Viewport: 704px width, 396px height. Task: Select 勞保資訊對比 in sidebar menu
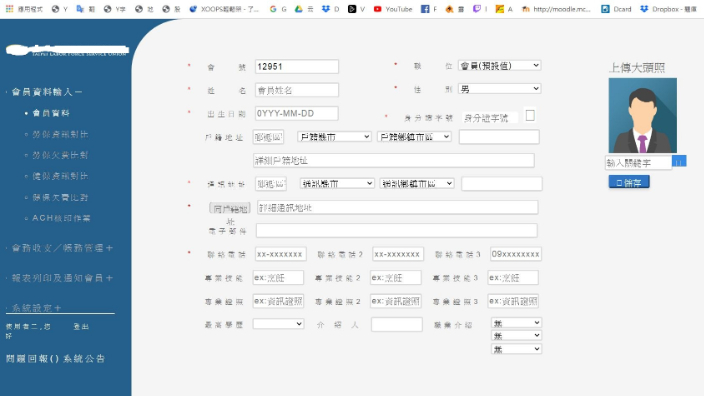pos(60,134)
